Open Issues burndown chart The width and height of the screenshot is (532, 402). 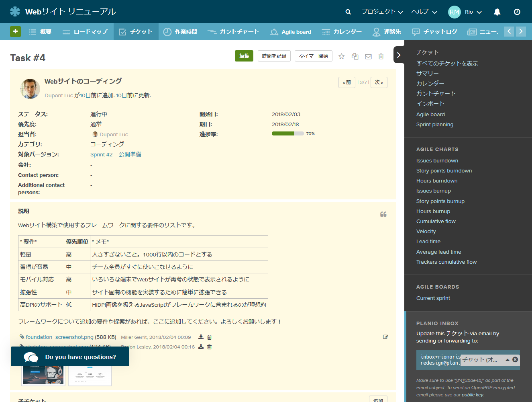tap(437, 161)
